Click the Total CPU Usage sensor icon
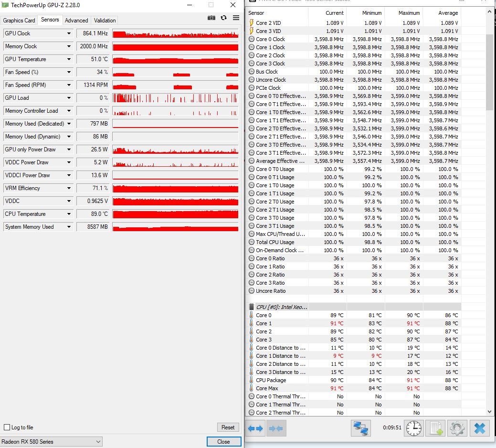 point(252,242)
